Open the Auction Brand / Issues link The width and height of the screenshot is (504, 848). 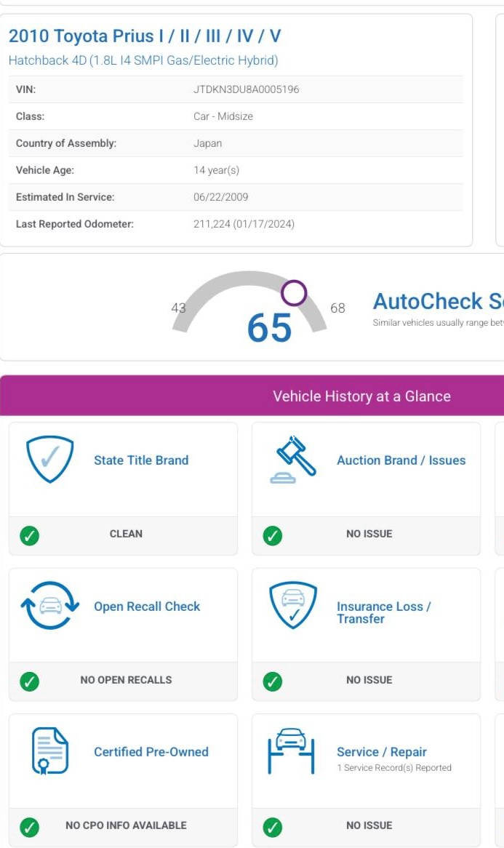(401, 460)
